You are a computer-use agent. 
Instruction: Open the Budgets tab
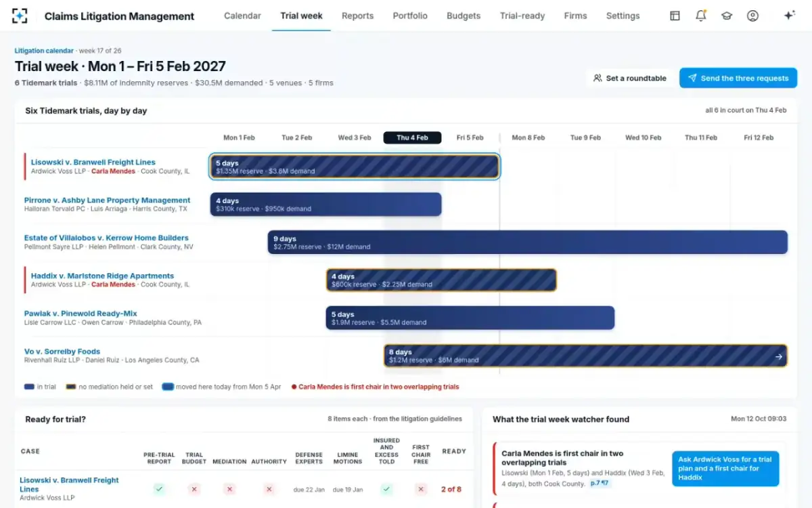pos(464,16)
